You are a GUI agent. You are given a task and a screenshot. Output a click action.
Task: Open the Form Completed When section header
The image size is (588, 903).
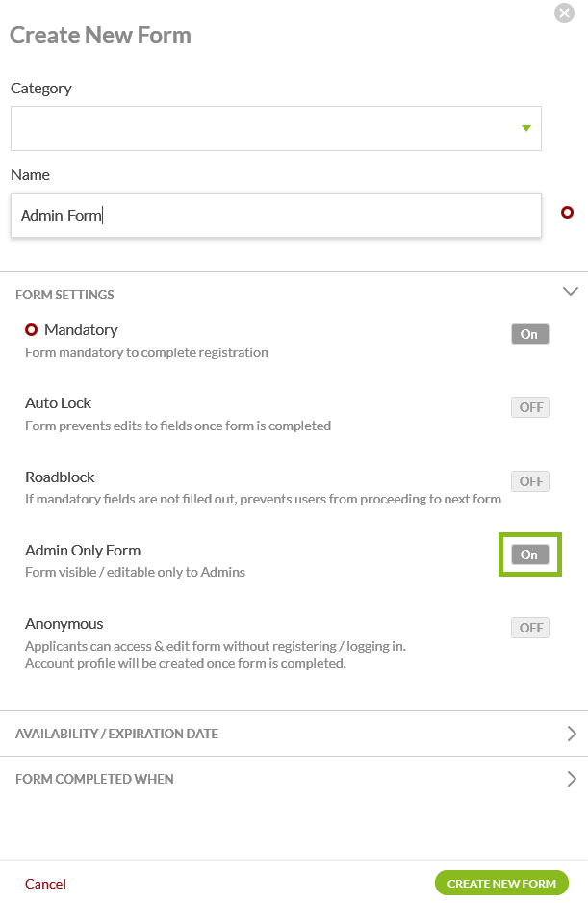pyautogui.click(x=94, y=779)
